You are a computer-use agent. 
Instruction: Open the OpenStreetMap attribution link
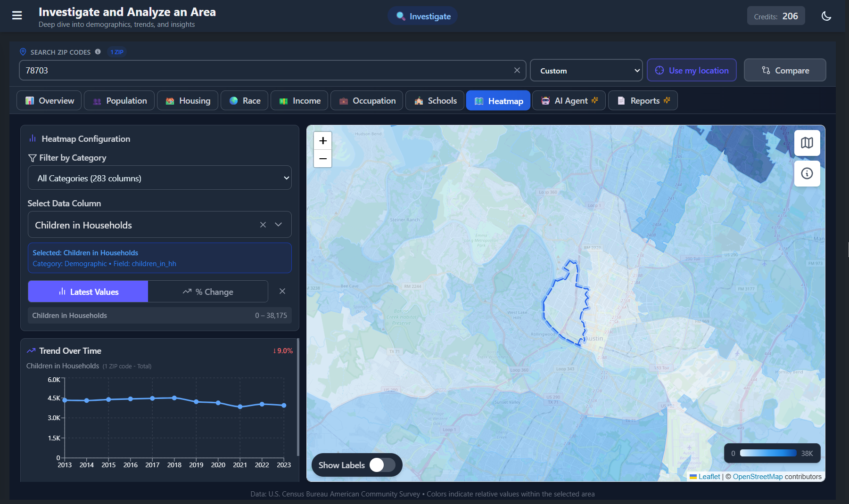[x=758, y=476]
